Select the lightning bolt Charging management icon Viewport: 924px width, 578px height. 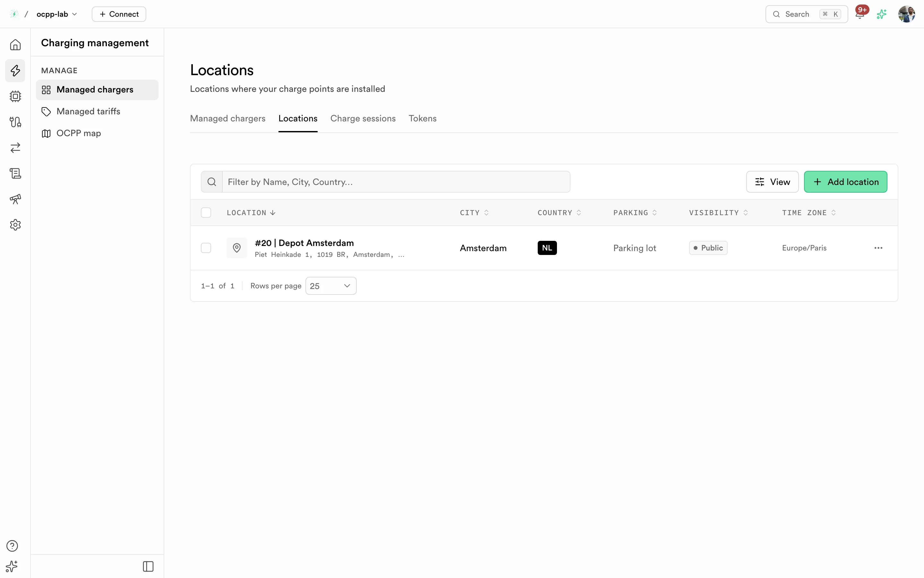pos(15,70)
